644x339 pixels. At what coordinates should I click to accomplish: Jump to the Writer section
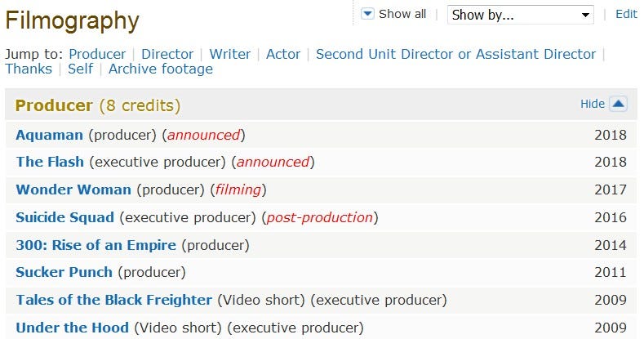coord(229,54)
